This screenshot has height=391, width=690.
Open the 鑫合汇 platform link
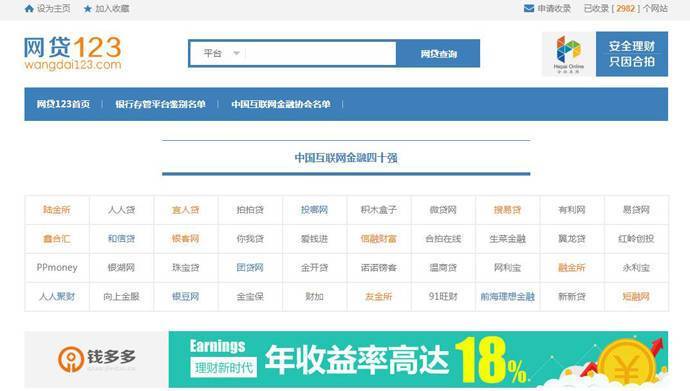[x=57, y=239]
